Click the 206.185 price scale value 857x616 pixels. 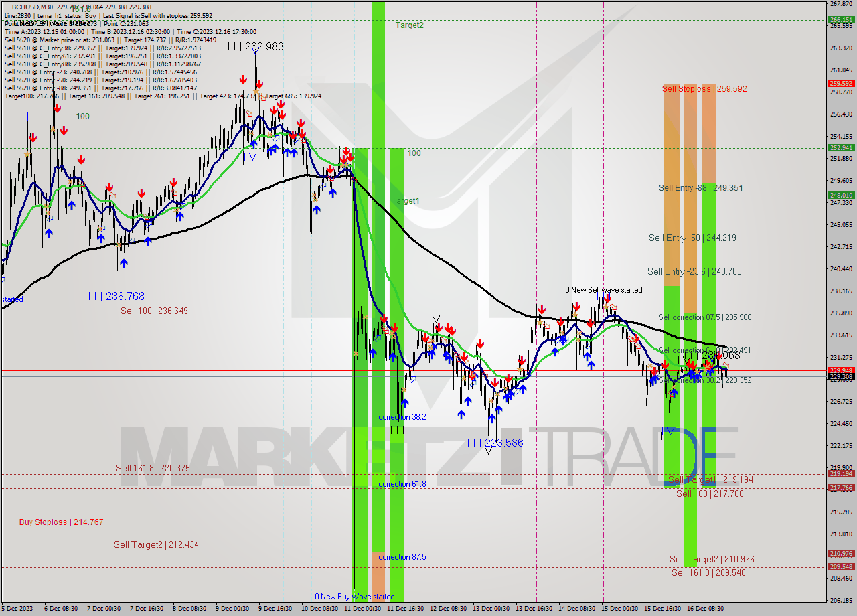[841, 600]
